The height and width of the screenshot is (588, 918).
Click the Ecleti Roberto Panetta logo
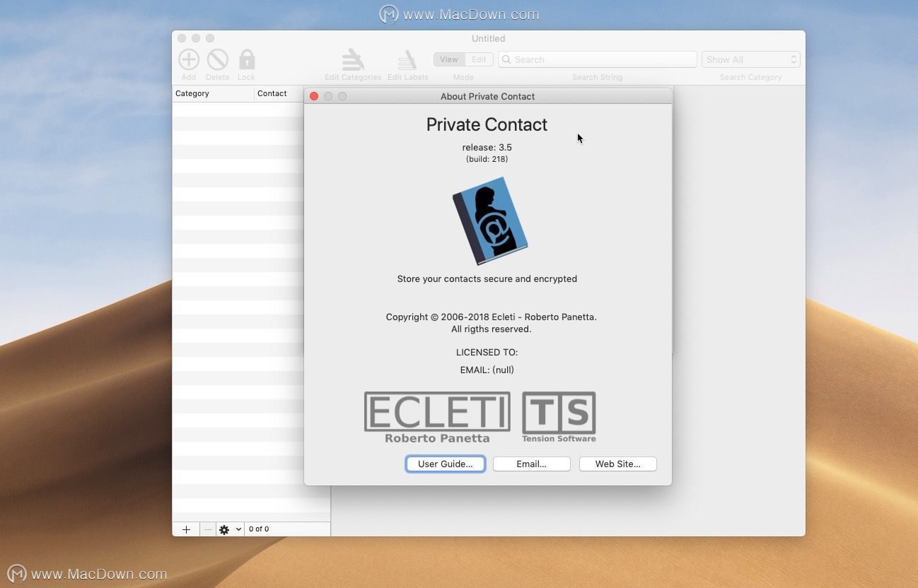(x=437, y=418)
